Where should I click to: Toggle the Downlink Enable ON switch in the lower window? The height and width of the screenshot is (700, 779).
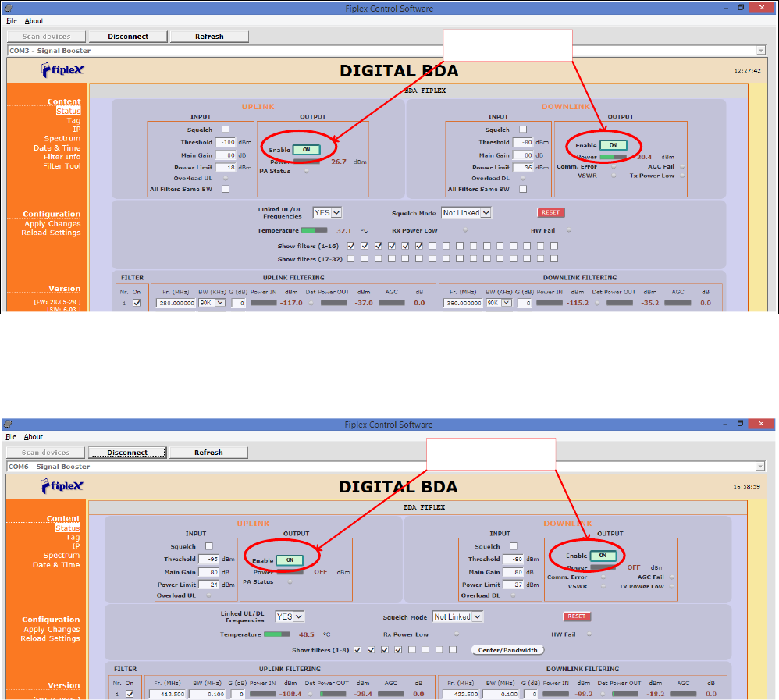tap(603, 556)
